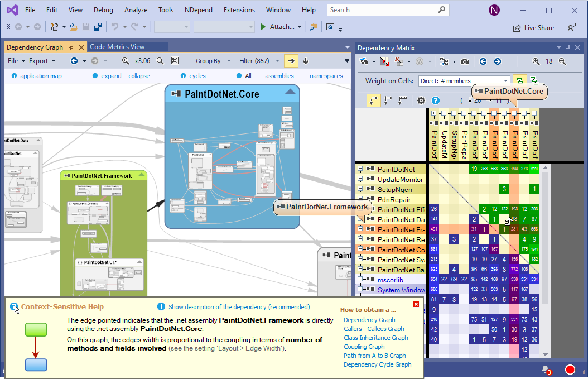The height and width of the screenshot is (379, 588).
Task: Toggle the highlighted dotted-arrow matrix button
Action: click(x=374, y=100)
